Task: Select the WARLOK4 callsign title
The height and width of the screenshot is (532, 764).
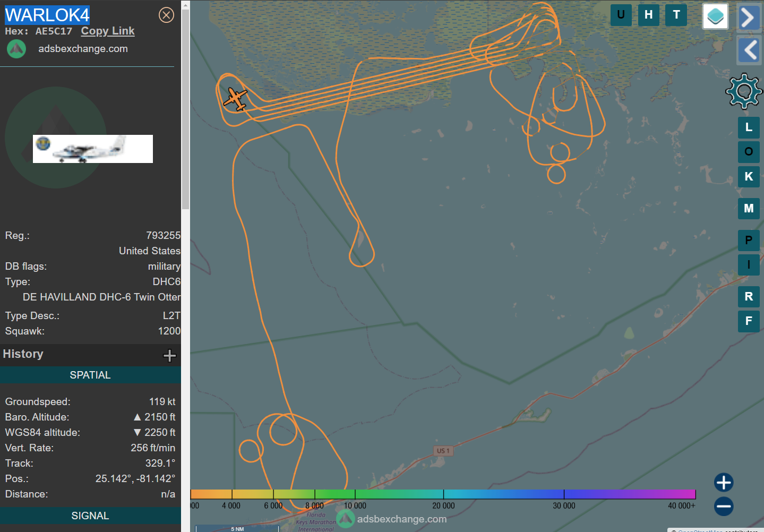Action: coord(47,15)
